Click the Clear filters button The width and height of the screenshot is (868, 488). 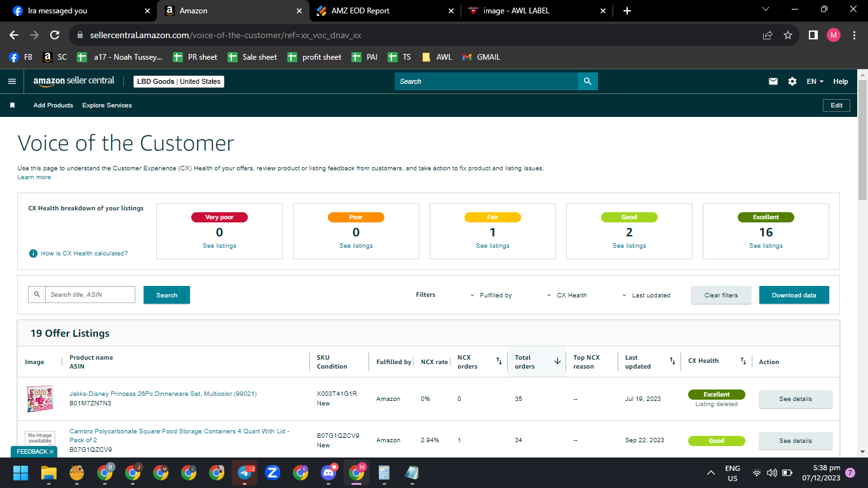tap(721, 295)
